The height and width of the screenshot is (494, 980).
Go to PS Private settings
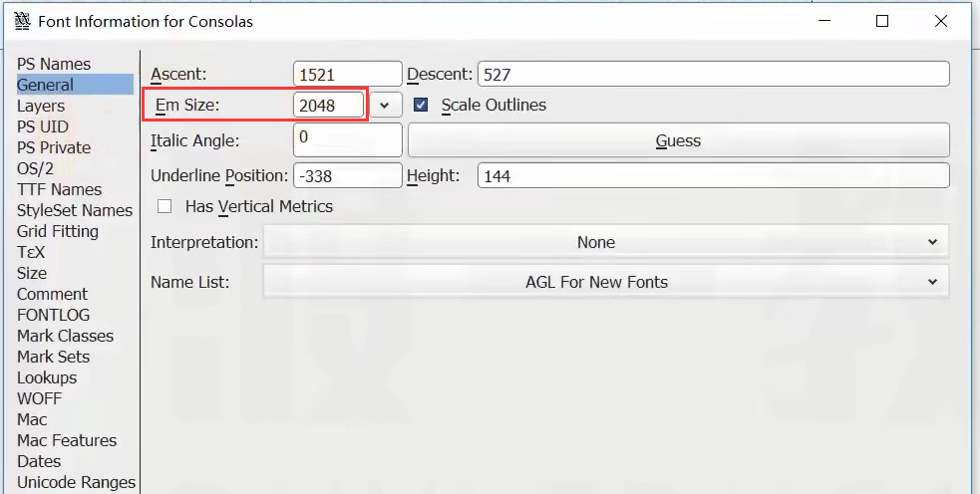point(54,147)
